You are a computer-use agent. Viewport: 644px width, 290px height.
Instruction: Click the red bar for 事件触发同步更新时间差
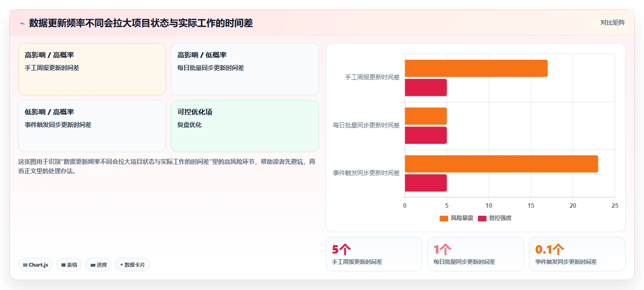(x=426, y=183)
